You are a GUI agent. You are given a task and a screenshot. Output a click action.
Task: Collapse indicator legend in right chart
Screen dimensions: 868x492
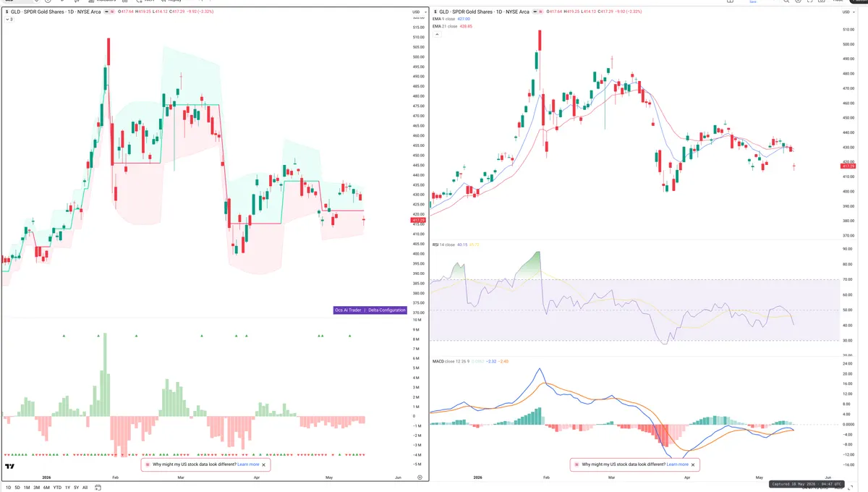point(435,33)
